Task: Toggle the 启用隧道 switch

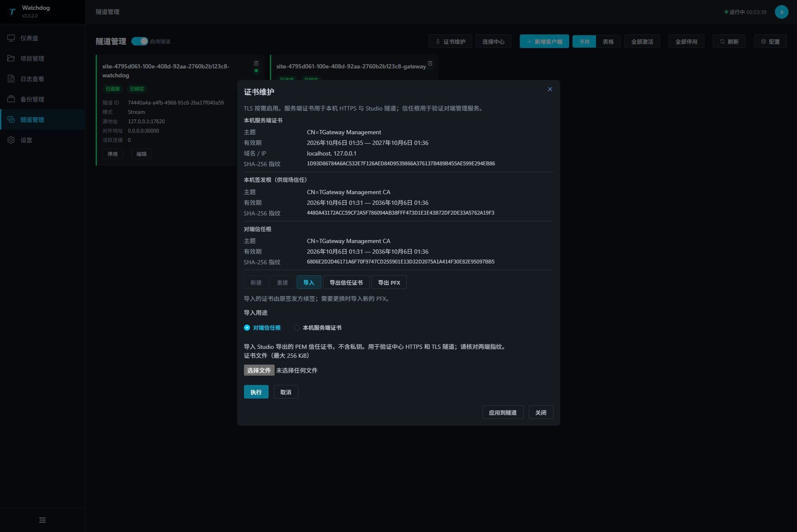Action: tap(139, 41)
